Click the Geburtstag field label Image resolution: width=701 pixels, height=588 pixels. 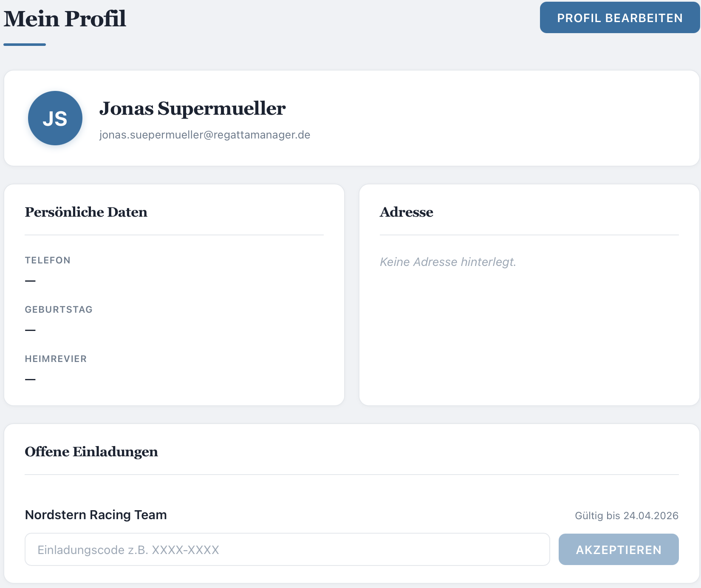pyautogui.click(x=59, y=309)
